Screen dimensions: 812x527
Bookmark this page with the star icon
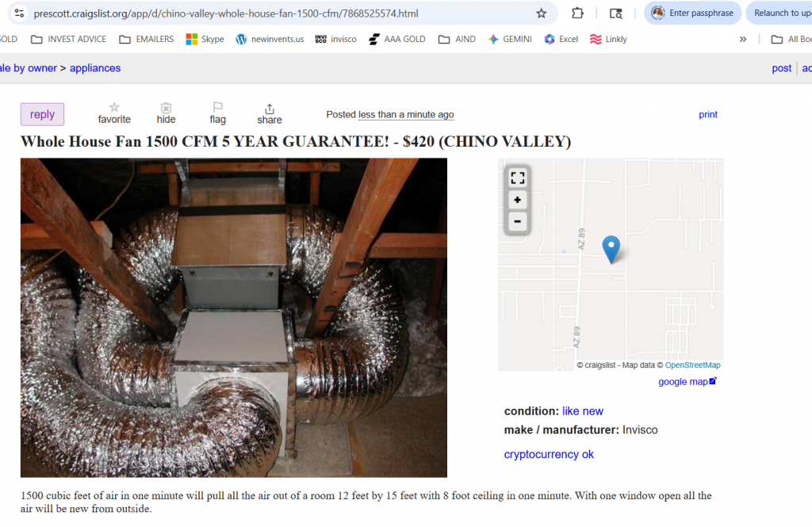point(541,13)
